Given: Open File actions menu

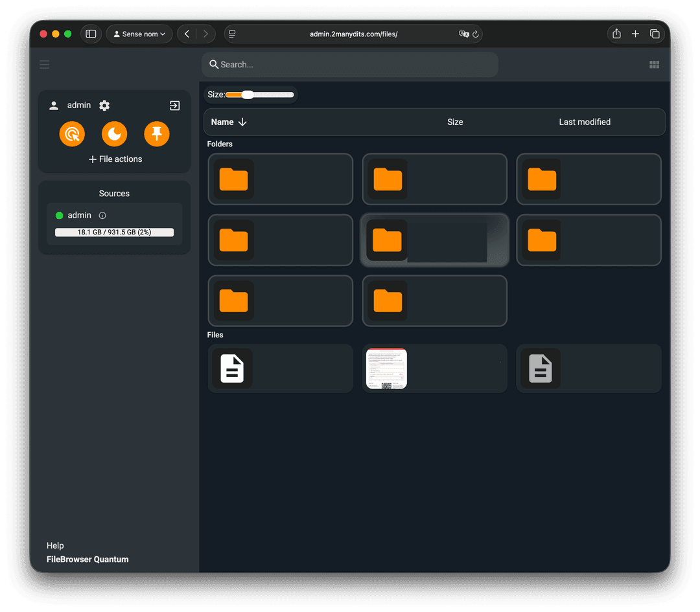Looking at the screenshot, I should tap(115, 159).
